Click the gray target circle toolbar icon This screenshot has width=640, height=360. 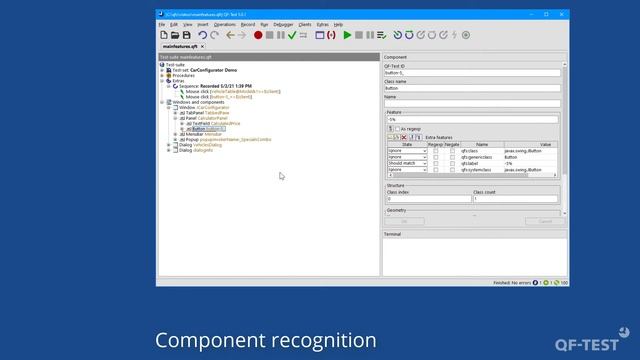466,35
